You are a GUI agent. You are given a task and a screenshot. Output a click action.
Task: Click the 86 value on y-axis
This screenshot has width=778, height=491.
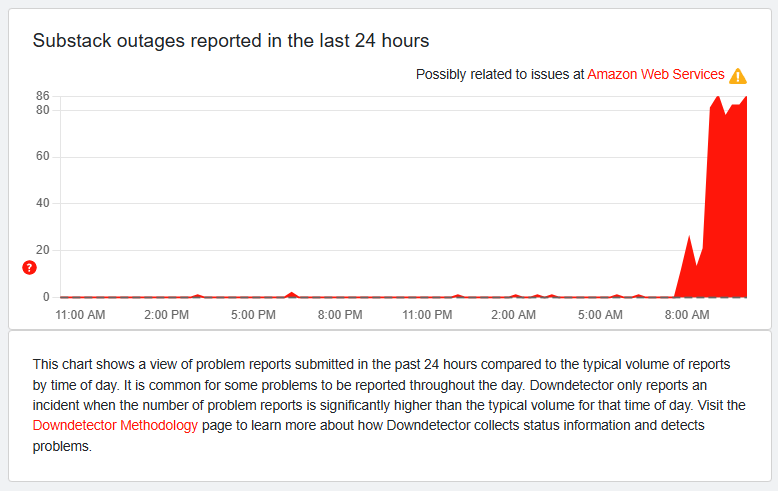(43, 96)
